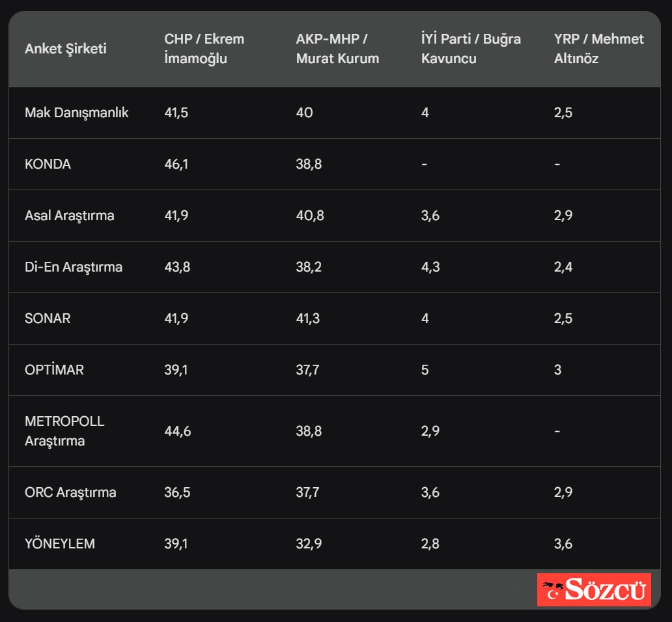Select the YÖNEYLEM row label

(x=60, y=544)
